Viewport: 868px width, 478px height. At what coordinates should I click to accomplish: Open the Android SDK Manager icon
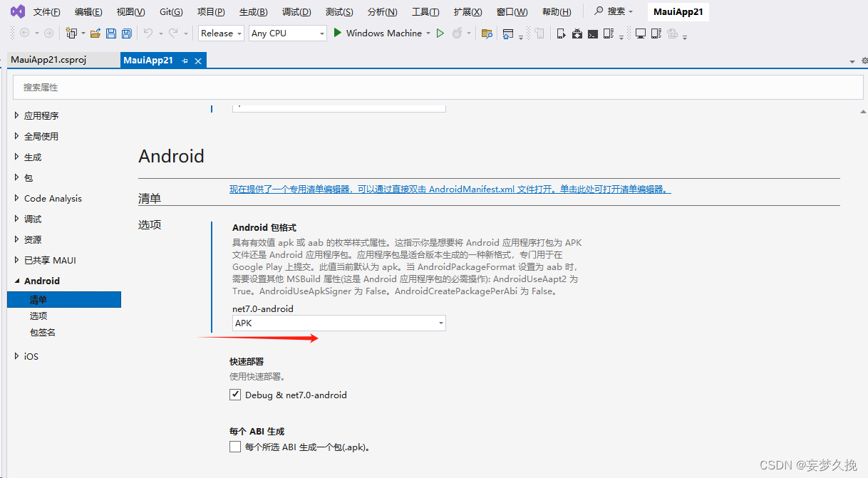577,33
